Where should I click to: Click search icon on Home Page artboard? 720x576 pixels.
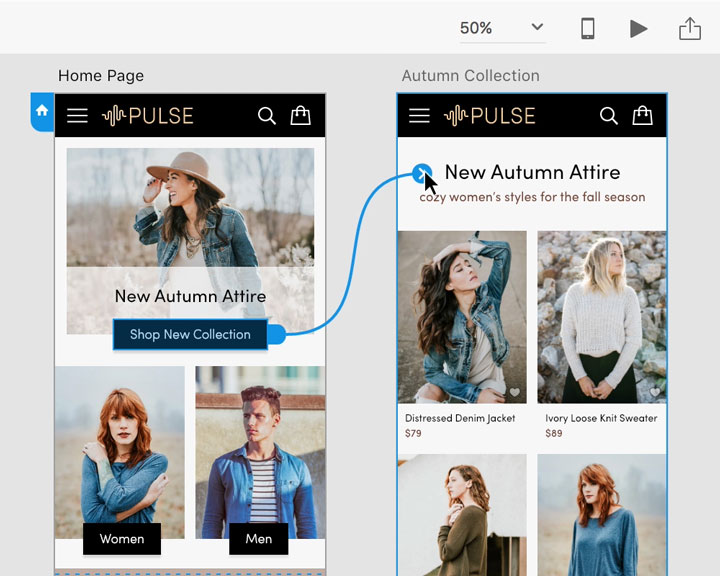coord(266,116)
